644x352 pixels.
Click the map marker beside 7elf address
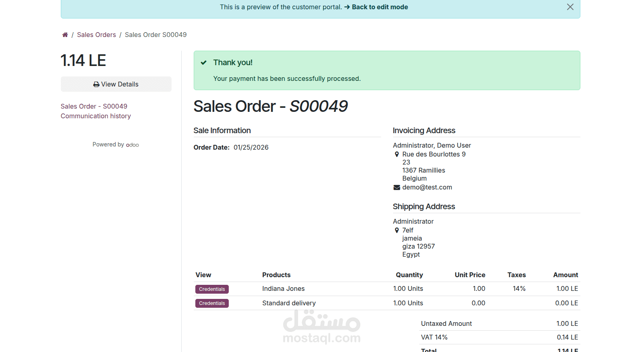pyautogui.click(x=397, y=231)
